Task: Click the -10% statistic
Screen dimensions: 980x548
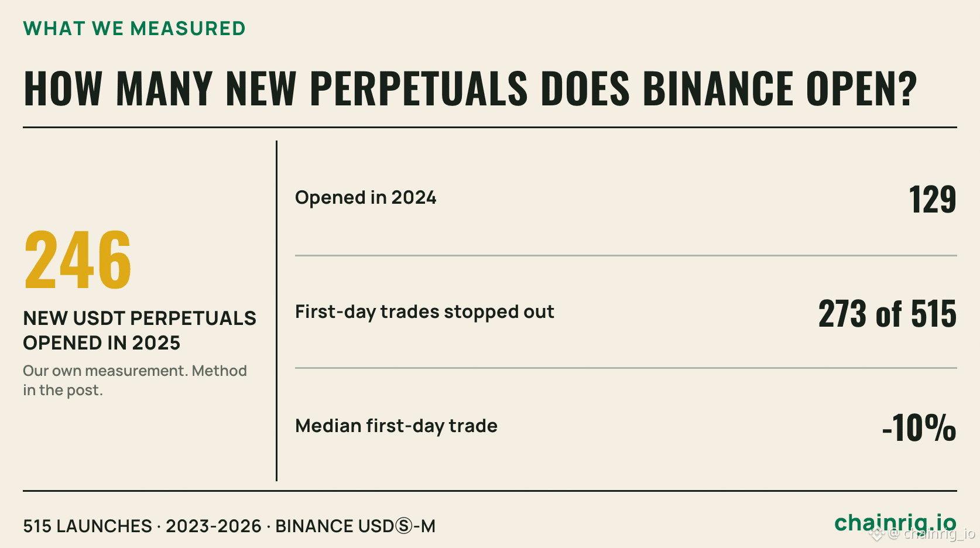Action: pyautogui.click(x=919, y=427)
